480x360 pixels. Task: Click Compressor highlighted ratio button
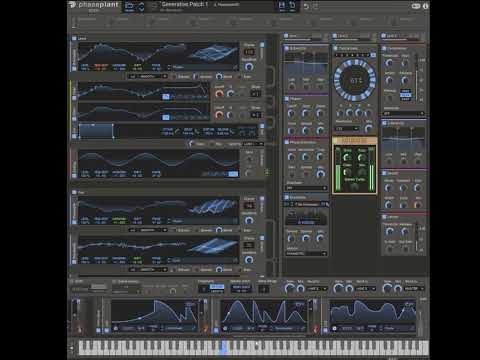click(405, 95)
